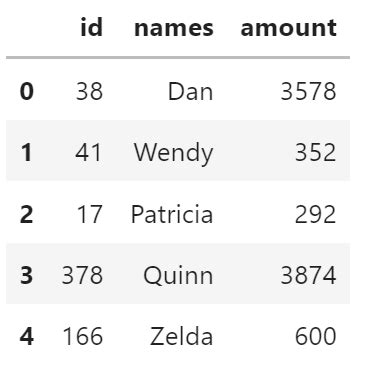Select row index 2
This screenshot has width=368, height=382.
[x=27, y=214]
